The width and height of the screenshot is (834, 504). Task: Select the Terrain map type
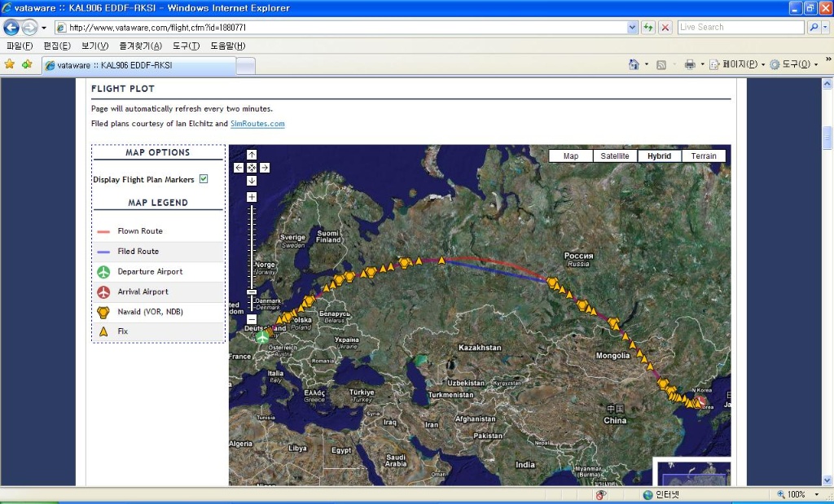[703, 156]
